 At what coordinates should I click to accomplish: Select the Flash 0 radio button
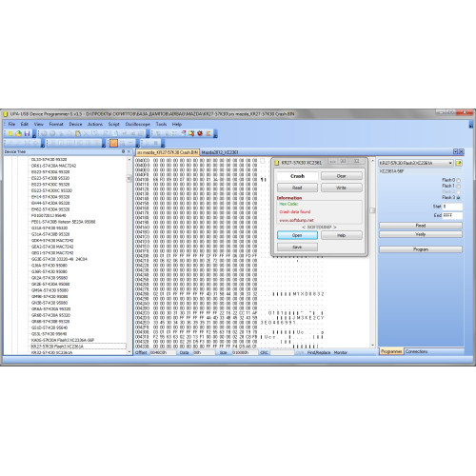click(x=458, y=180)
